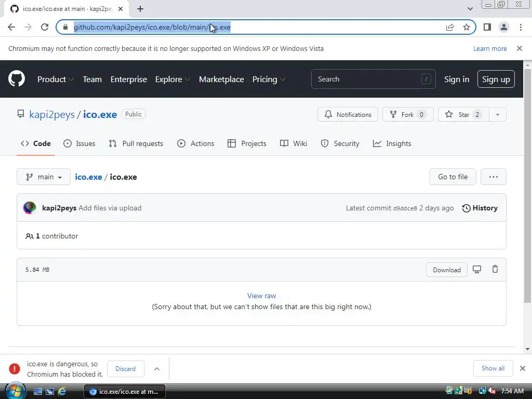Image resolution: width=532 pixels, height=399 pixels.
Task: Open the file three-dot options menu
Action: [x=494, y=177]
